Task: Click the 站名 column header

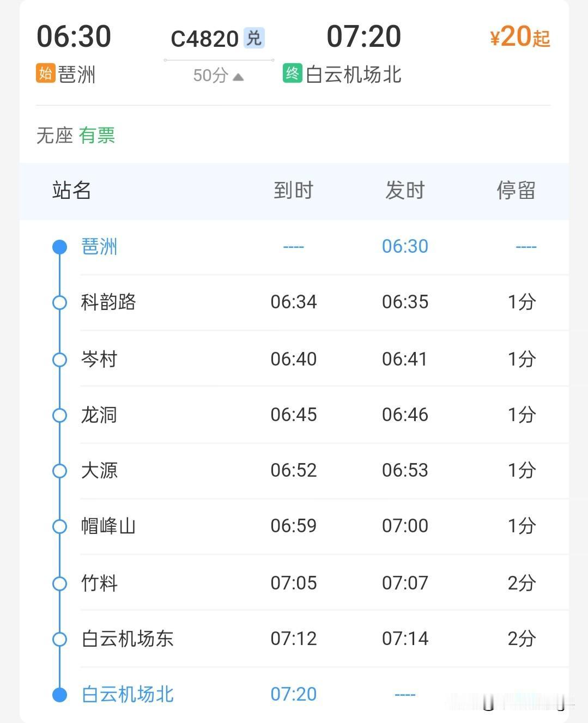Action: (71, 191)
